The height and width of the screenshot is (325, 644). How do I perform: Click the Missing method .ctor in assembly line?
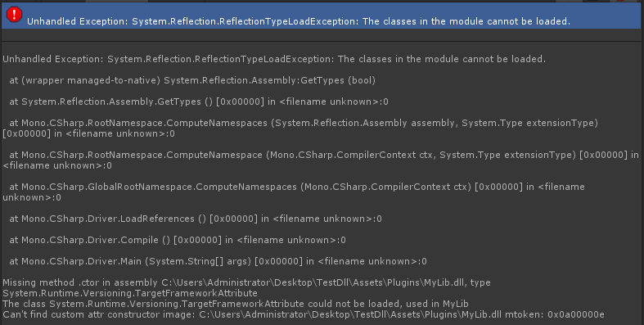(x=246, y=282)
